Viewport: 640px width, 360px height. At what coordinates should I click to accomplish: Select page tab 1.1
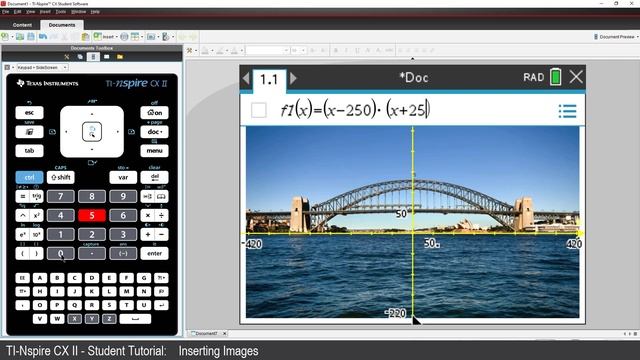coord(269,80)
